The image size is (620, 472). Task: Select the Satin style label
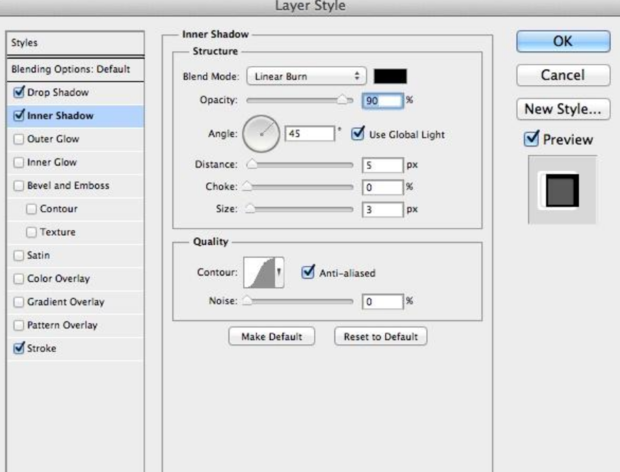38,255
